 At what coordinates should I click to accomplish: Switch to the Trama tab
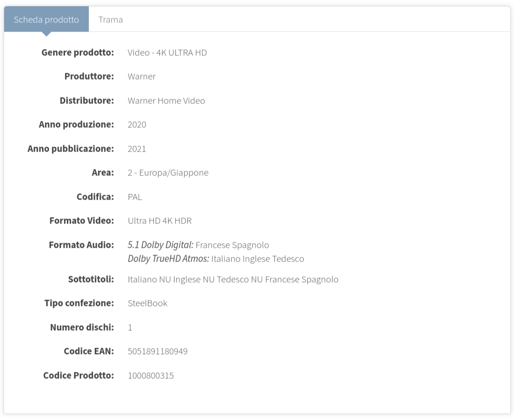click(x=110, y=20)
